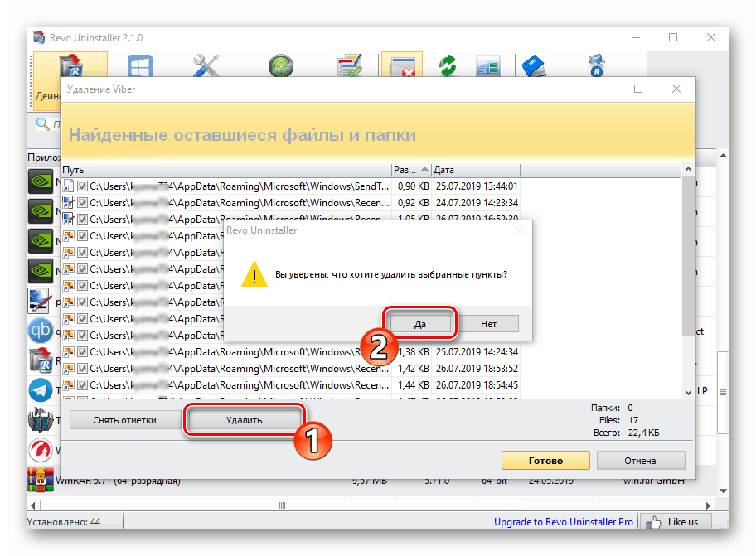Click the Revo Pro upgrade toolbar icon
Viewport: 756px width, 556px height.
[596, 65]
